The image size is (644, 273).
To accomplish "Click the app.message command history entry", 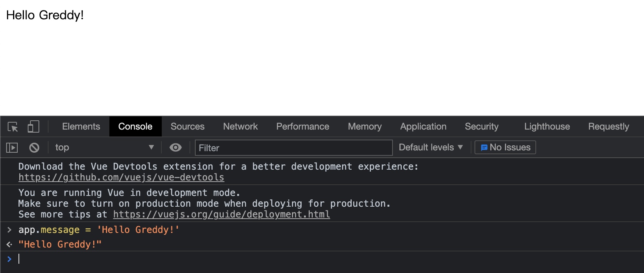I will coord(99,230).
